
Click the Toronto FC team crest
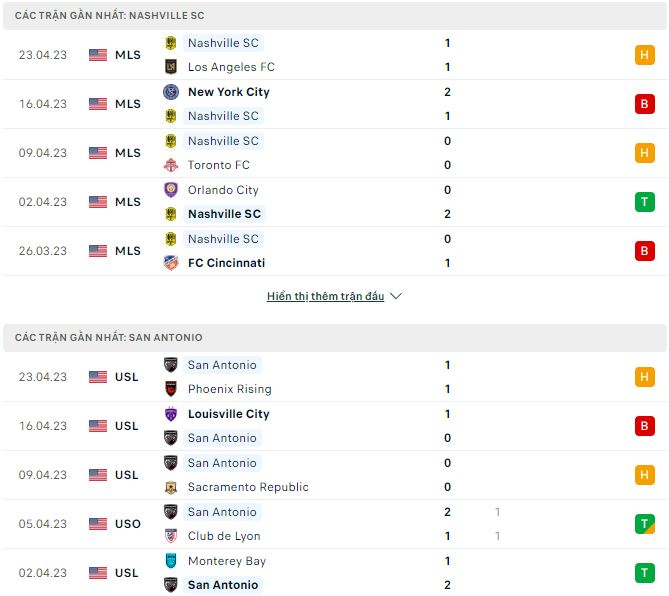point(170,165)
